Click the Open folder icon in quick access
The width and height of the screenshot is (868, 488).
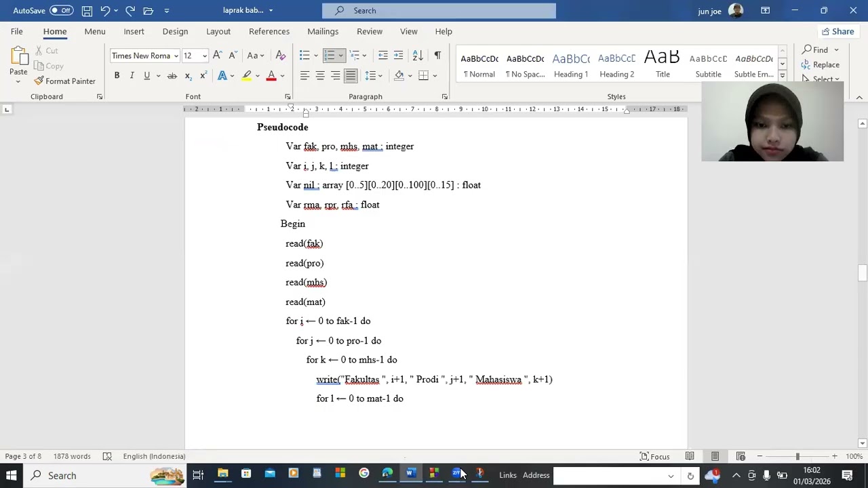click(148, 10)
